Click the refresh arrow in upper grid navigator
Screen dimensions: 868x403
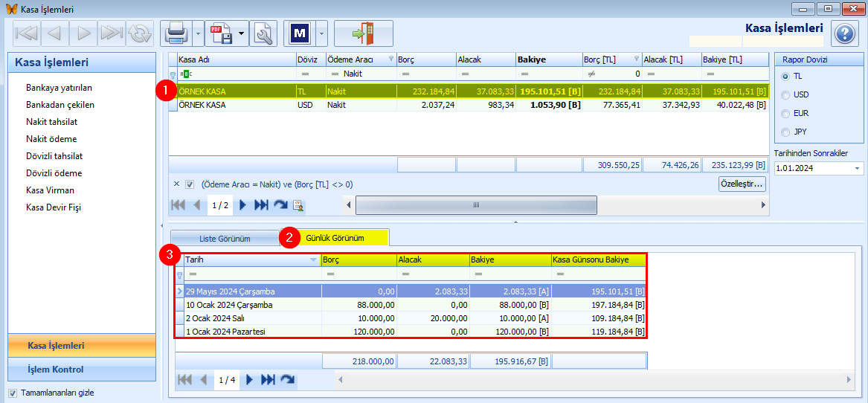(281, 205)
